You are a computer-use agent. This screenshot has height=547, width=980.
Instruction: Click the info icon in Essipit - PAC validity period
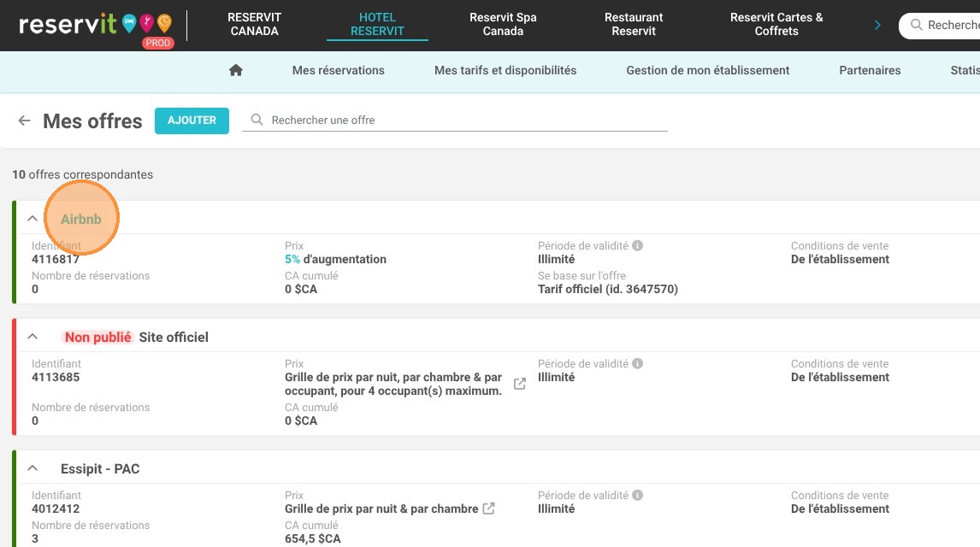click(637, 495)
